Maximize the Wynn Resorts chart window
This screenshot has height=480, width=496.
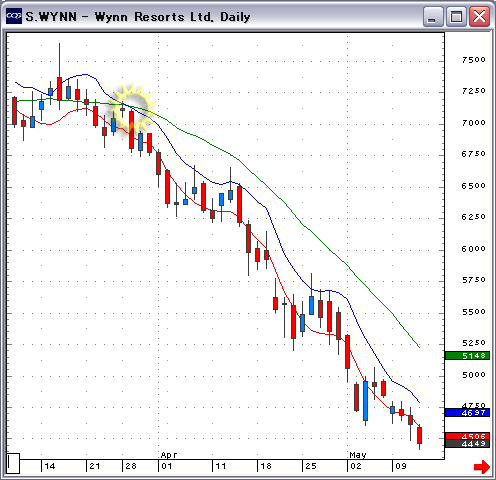pyautogui.click(x=456, y=16)
